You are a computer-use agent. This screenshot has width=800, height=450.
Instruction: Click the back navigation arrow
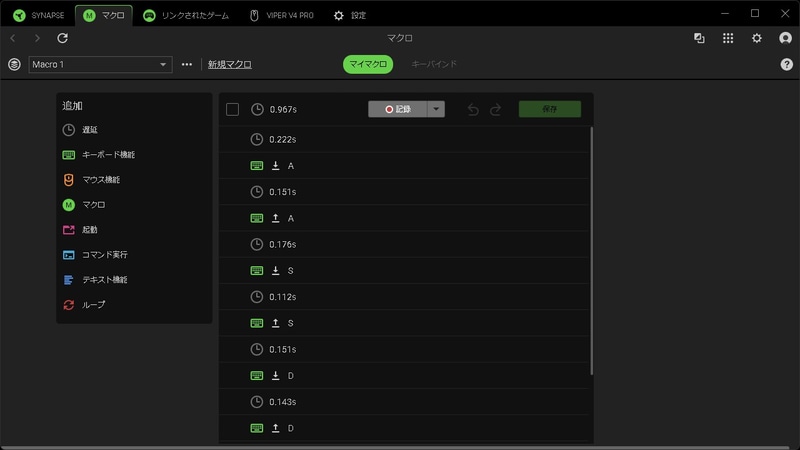[13, 38]
